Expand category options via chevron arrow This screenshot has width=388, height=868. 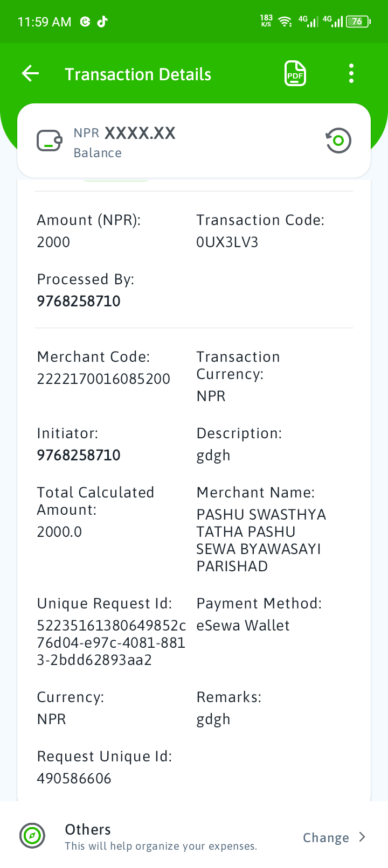(362, 837)
